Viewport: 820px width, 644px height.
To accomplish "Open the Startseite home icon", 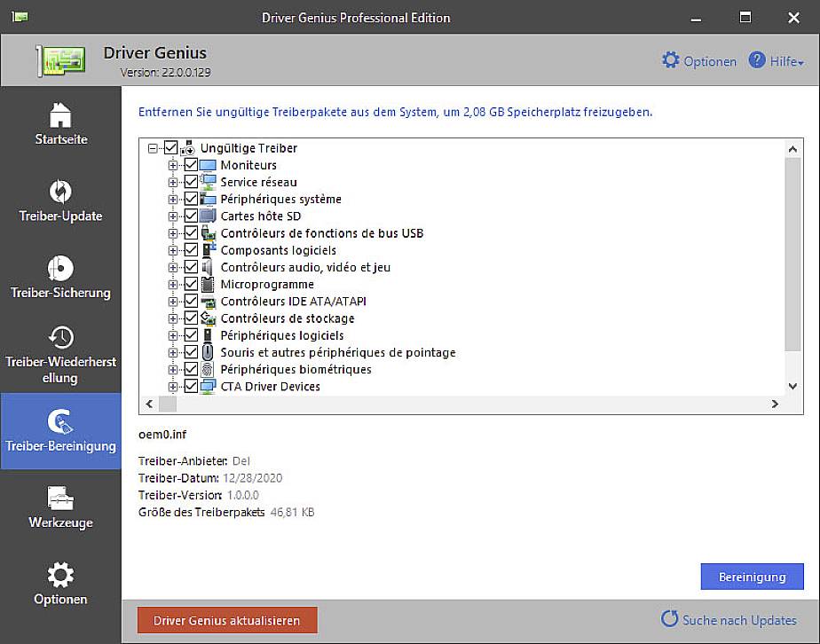I will (60, 116).
